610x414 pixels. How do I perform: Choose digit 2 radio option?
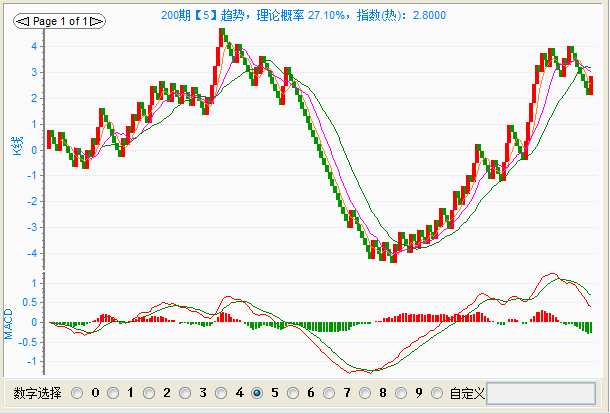[x=148, y=394]
